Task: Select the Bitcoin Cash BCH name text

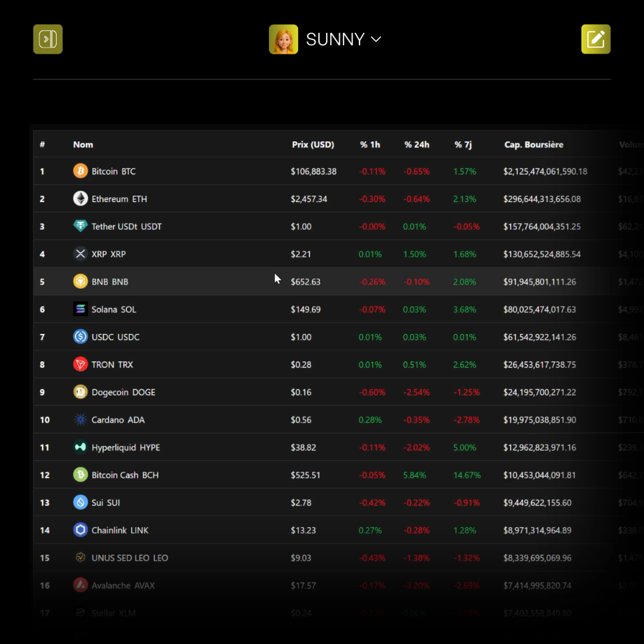Action: click(x=125, y=475)
